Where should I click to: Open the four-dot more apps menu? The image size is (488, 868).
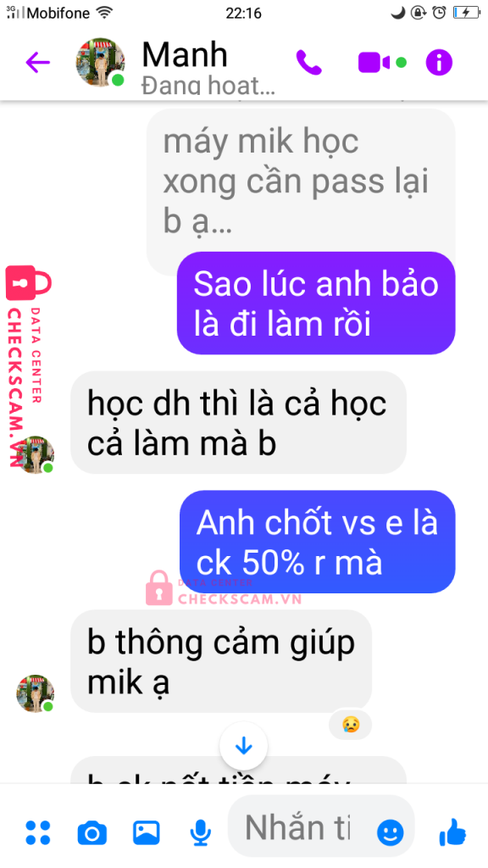point(37,832)
